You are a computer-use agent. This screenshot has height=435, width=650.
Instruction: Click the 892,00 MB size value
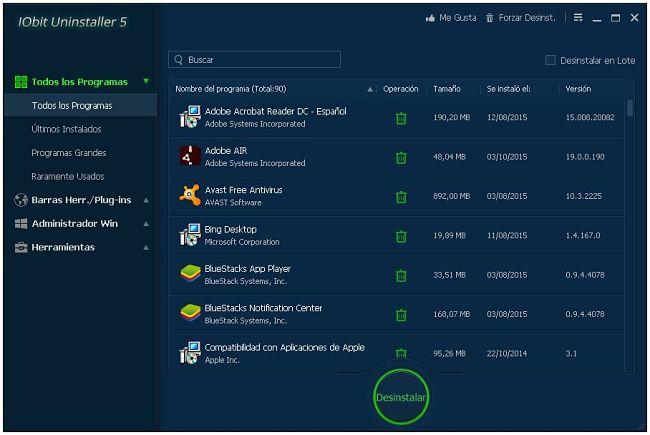click(451, 196)
